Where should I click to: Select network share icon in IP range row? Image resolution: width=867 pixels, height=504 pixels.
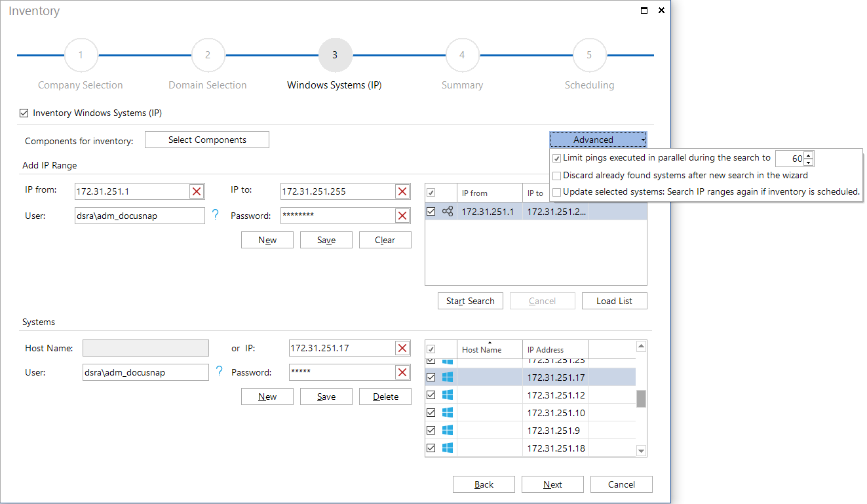pos(448,211)
